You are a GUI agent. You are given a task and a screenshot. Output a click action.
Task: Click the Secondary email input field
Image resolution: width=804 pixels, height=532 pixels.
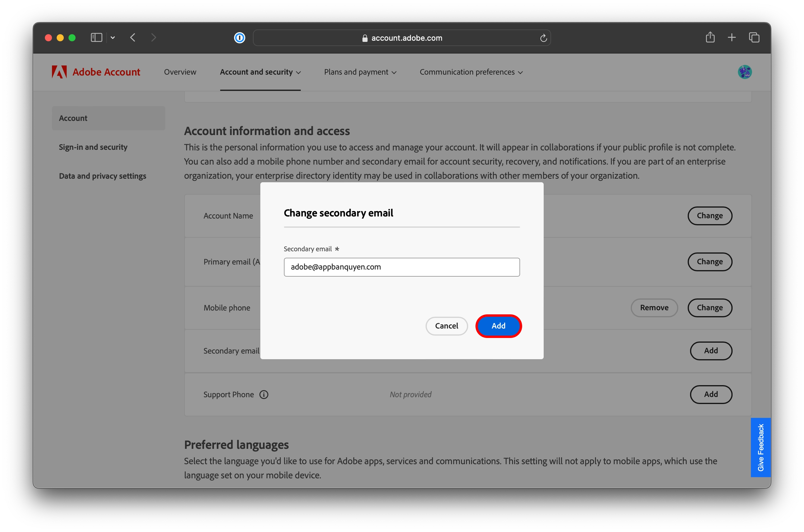click(402, 267)
